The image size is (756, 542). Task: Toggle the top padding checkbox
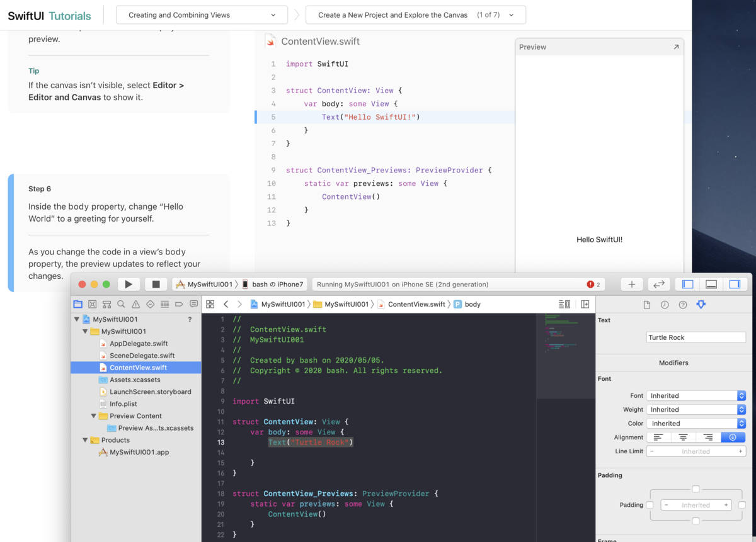click(x=696, y=489)
